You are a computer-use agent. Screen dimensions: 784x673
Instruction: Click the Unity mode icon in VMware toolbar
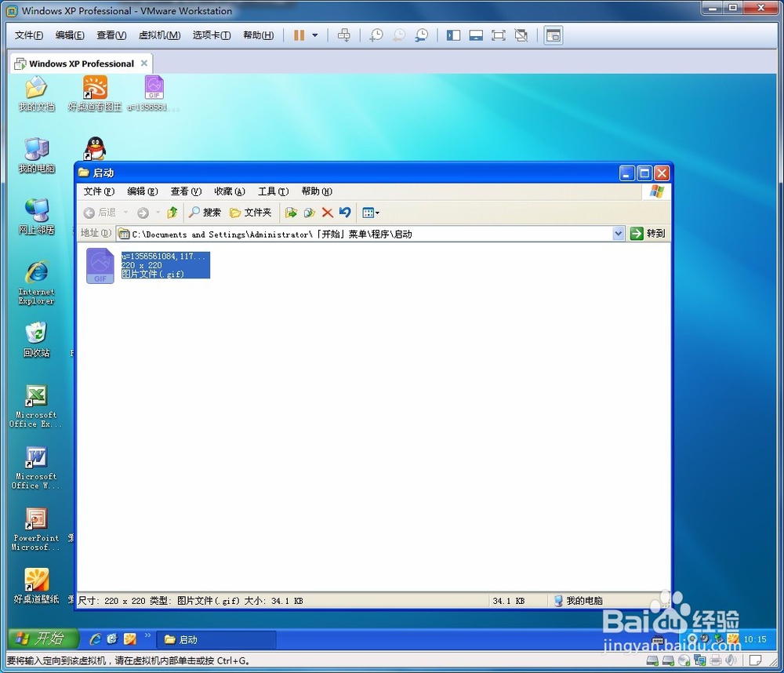pyautogui.click(x=521, y=35)
